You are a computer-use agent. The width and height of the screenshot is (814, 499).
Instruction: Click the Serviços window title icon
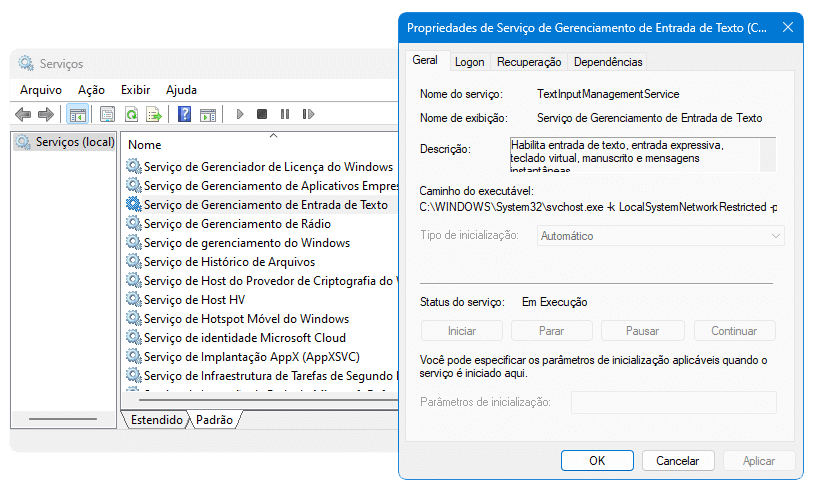[x=25, y=63]
